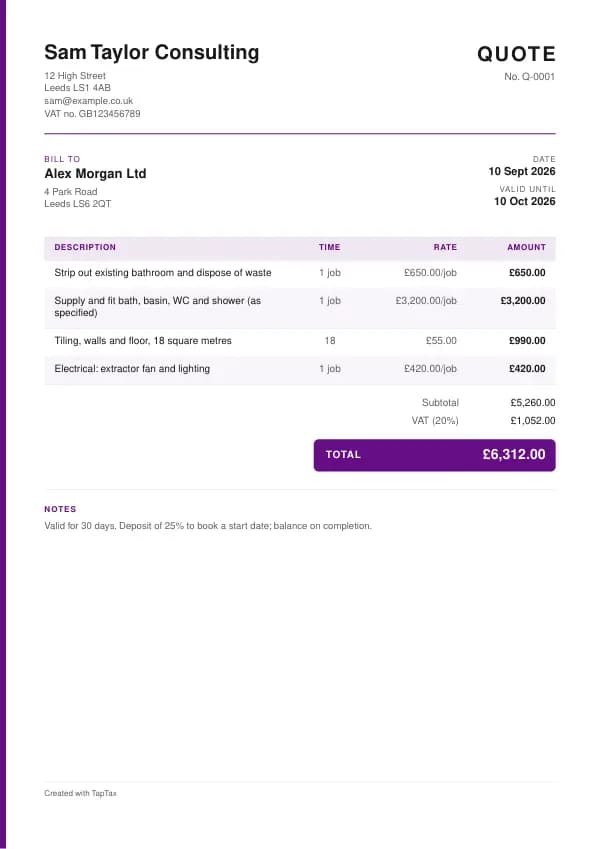Click the Subtotal £5,260.00 value
The image size is (600, 849).
coord(533,403)
